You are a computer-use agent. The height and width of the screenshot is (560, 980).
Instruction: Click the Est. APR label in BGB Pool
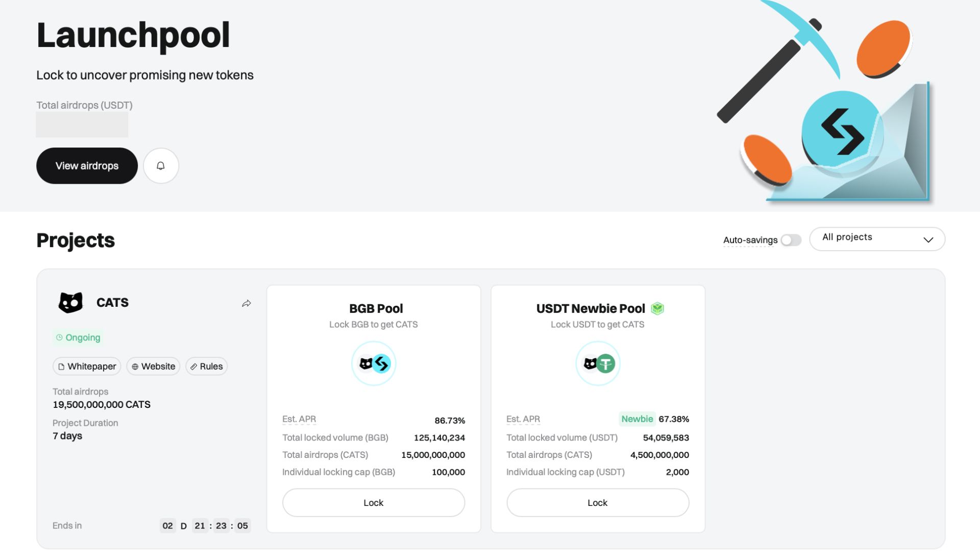(299, 419)
